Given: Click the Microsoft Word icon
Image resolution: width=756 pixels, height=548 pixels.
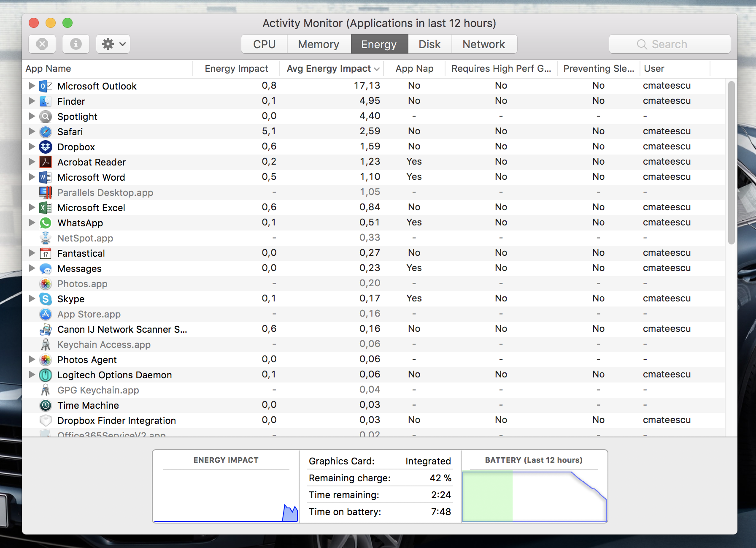Looking at the screenshot, I should (x=46, y=177).
